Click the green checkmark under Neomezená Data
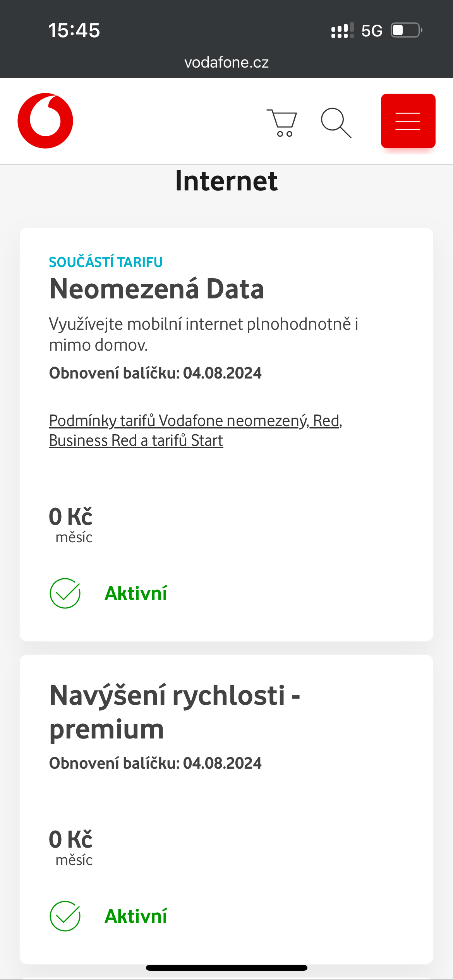The image size is (453, 980). (x=65, y=593)
